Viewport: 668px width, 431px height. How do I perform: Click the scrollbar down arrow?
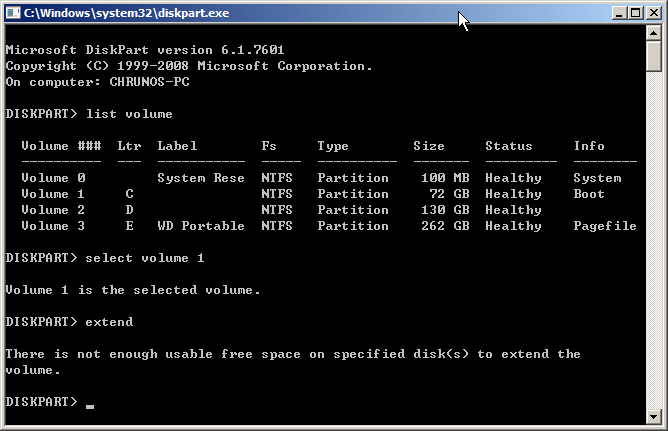pos(654,416)
